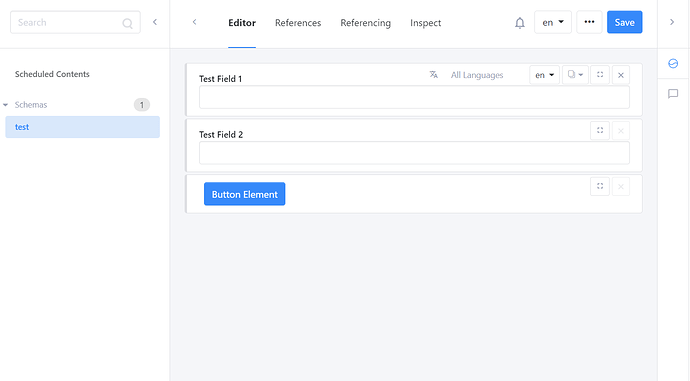Toggle fullscreen for Button Element row
This screenshot has width=690, height=381.
click(x=600, y=187)
